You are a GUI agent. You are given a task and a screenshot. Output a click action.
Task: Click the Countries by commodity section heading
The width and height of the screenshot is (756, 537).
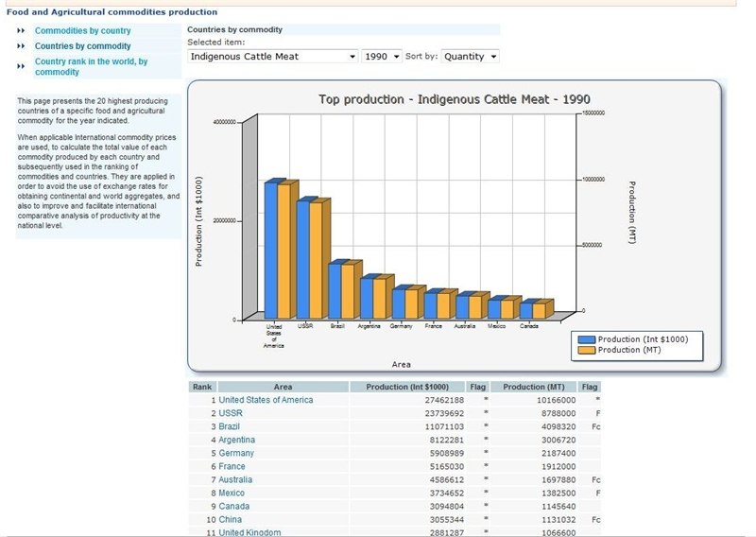(x=234, y=29)
